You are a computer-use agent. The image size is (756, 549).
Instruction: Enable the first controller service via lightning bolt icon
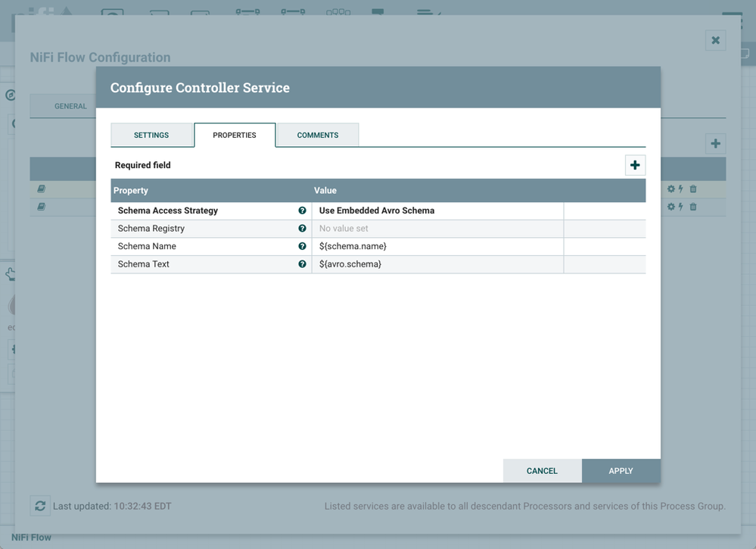[680, 189]
